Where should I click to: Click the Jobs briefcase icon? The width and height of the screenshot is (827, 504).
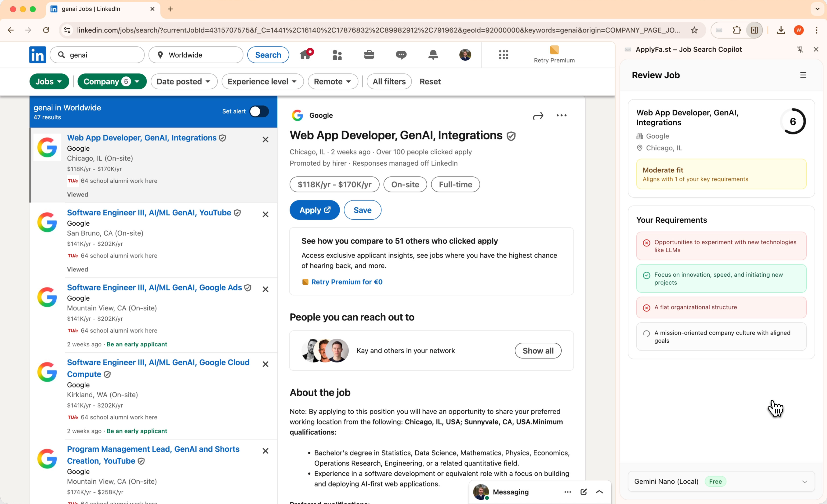[369, 54]
